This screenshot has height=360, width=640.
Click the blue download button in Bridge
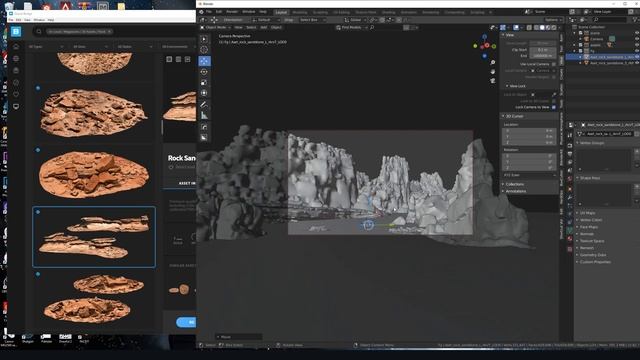click(x=187, y=322)
